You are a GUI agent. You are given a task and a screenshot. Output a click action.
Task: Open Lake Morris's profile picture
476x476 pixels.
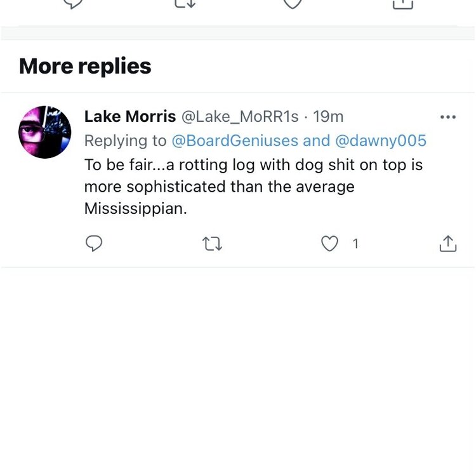(x=44, y=132)
